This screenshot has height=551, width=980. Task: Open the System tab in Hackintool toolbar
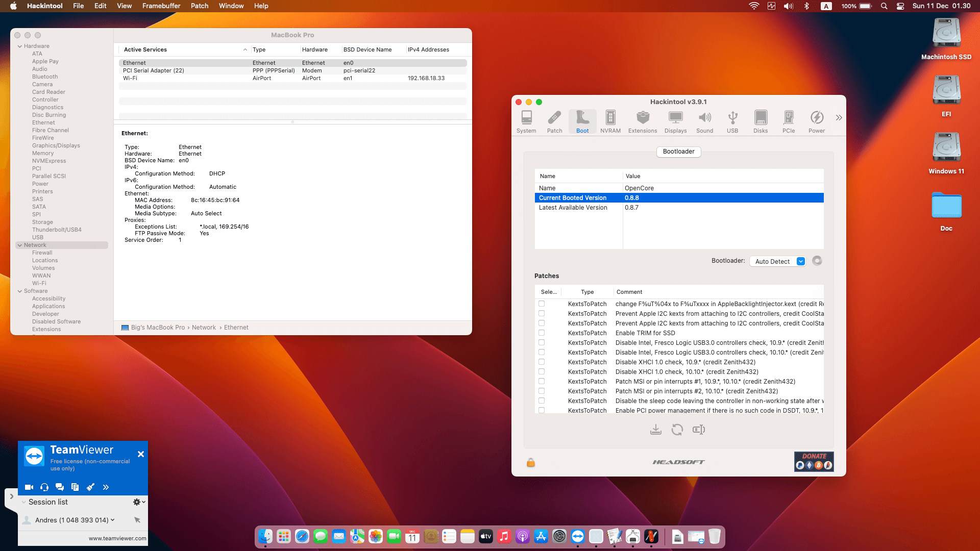(x=526, y=122)
